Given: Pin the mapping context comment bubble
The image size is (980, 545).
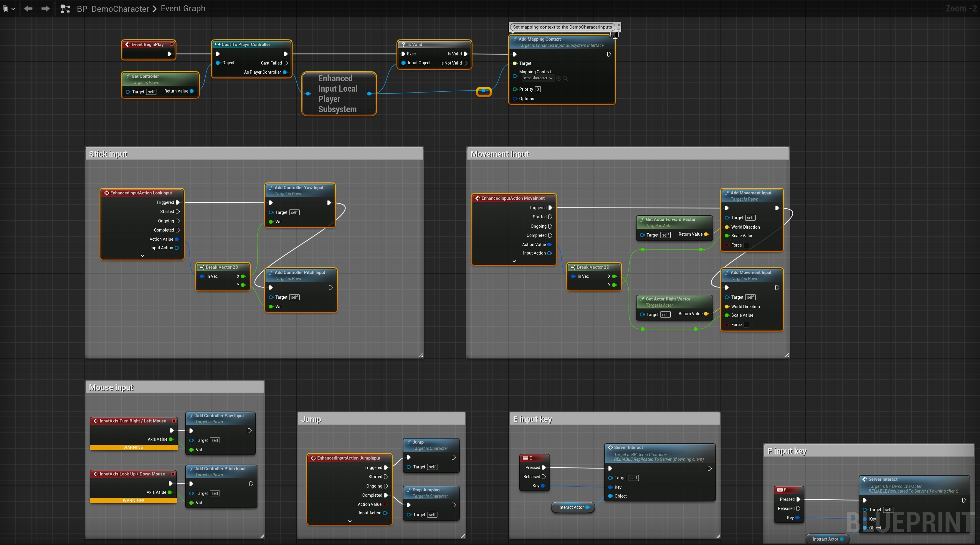Looking at the screenshot, I should (x=619, y=25).
